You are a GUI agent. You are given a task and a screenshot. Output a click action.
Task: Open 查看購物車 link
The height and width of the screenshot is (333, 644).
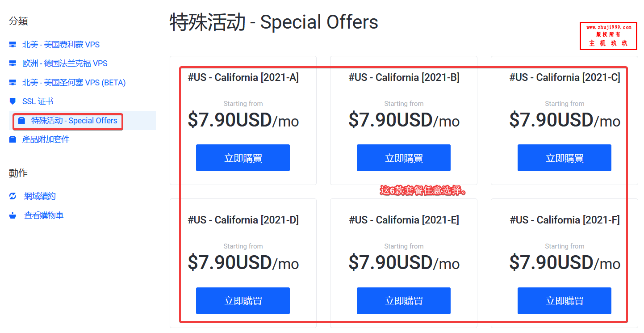pos(44,215)
